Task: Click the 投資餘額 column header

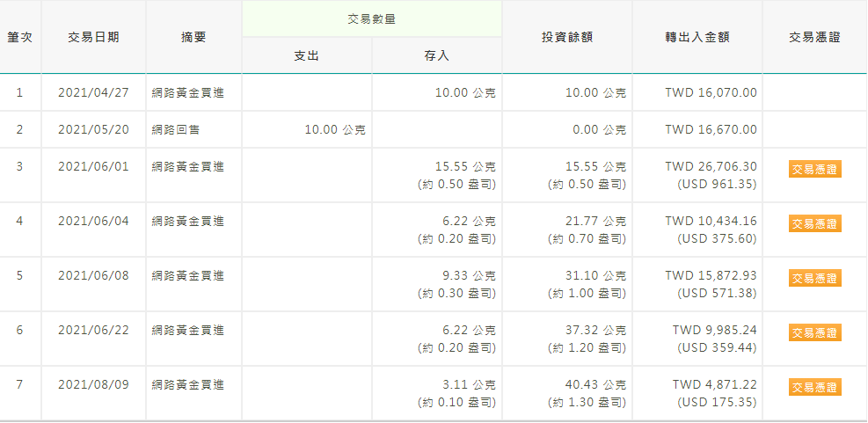Action: pos(566,37)
